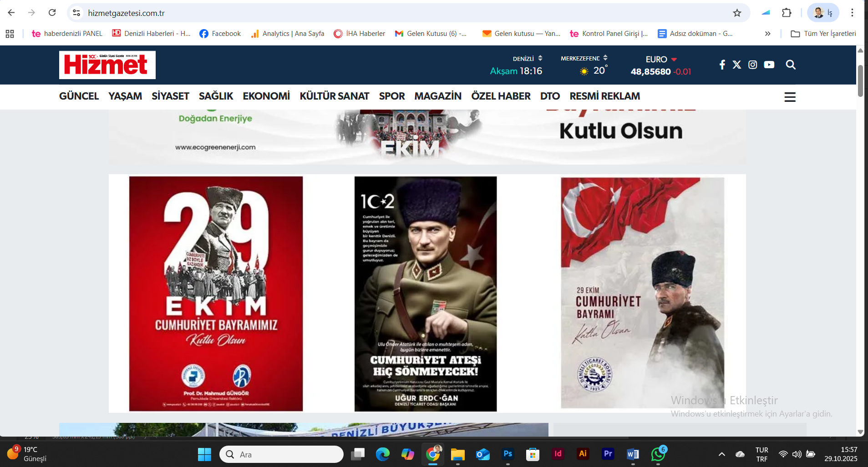The height and width of the screenshot is (467, 868).
Task: Click the search magnifier in the Hizmet header
Action: [x=791, y=65]
